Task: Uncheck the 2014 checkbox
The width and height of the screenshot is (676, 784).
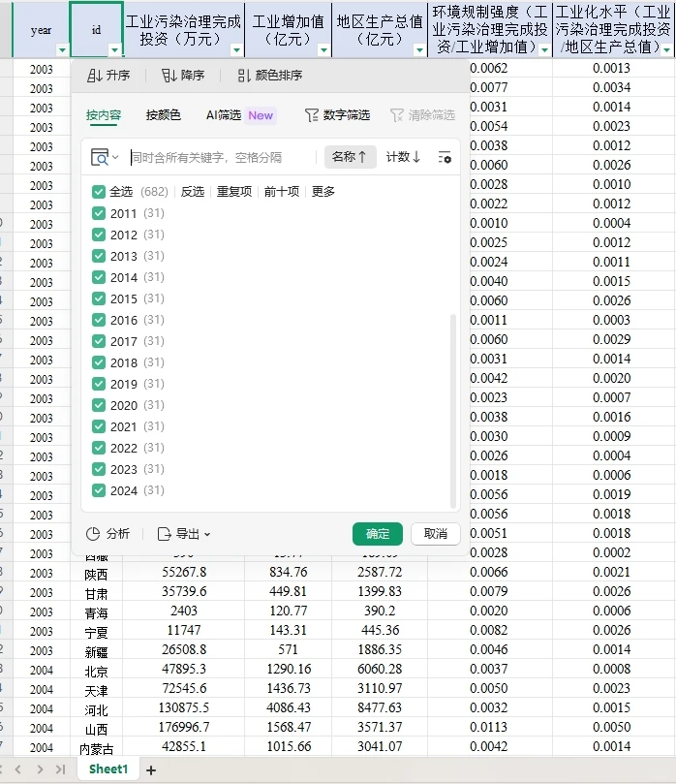Action: point(99,277)
